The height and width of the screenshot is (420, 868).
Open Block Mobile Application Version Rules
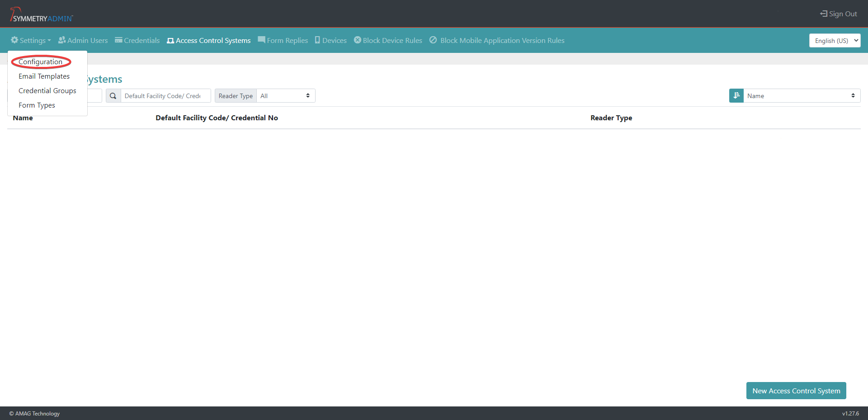(497, 40)
